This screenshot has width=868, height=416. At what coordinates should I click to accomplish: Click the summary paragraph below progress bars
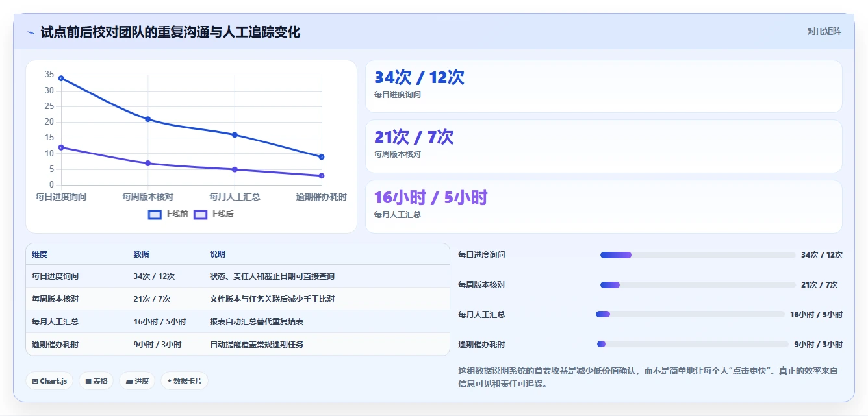click(x=648, y=378)
